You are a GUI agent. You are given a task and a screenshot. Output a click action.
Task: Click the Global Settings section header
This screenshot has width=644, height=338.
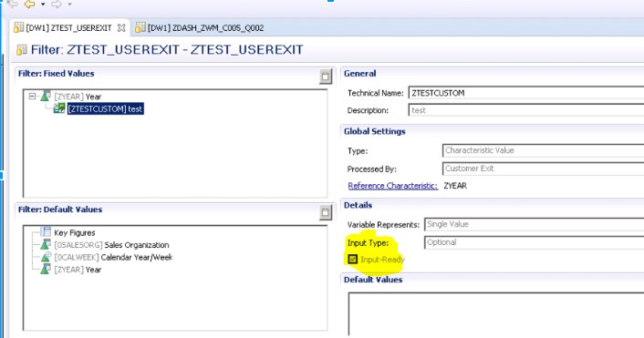(375, 132)
